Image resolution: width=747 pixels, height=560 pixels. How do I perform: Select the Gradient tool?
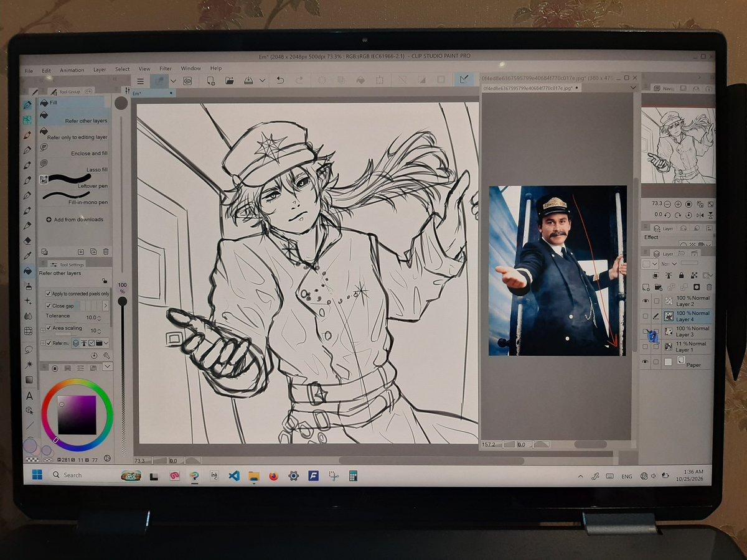click(x=29, y=380)
